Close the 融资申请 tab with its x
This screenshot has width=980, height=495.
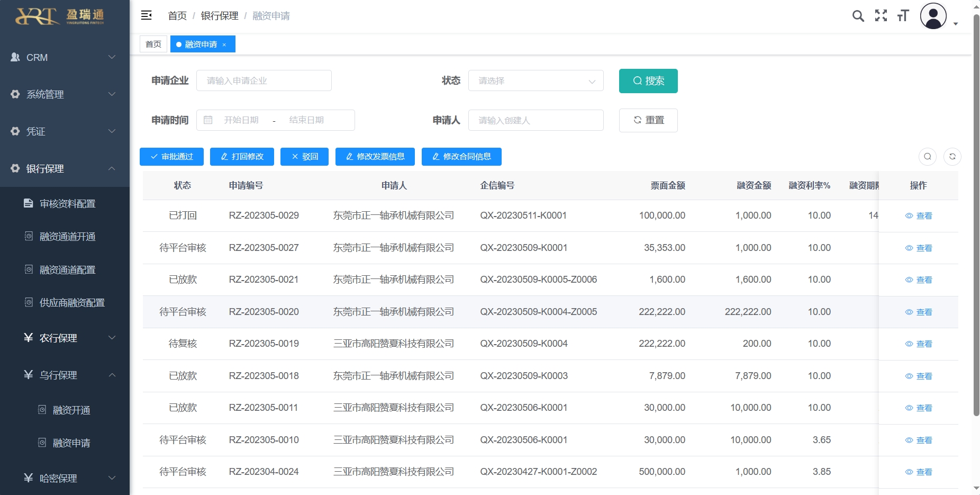[224, 44]
